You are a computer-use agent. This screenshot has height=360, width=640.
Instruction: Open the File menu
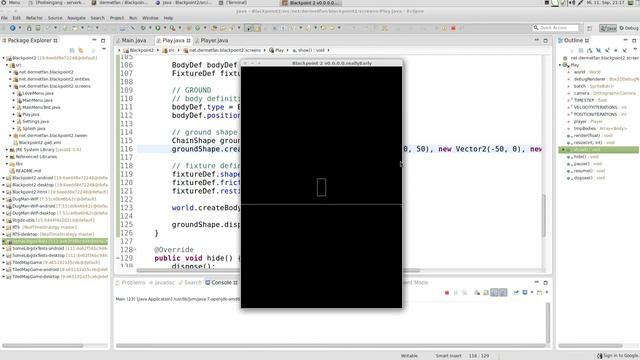point(4,18)
